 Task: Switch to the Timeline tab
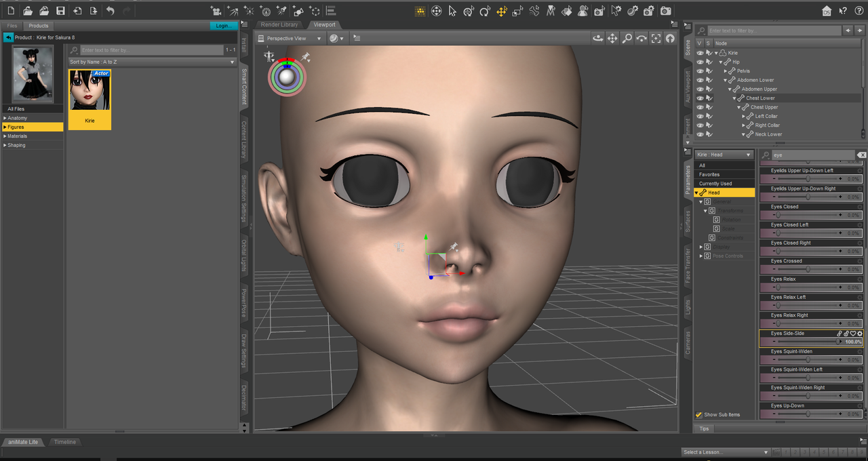click(65, 442)
